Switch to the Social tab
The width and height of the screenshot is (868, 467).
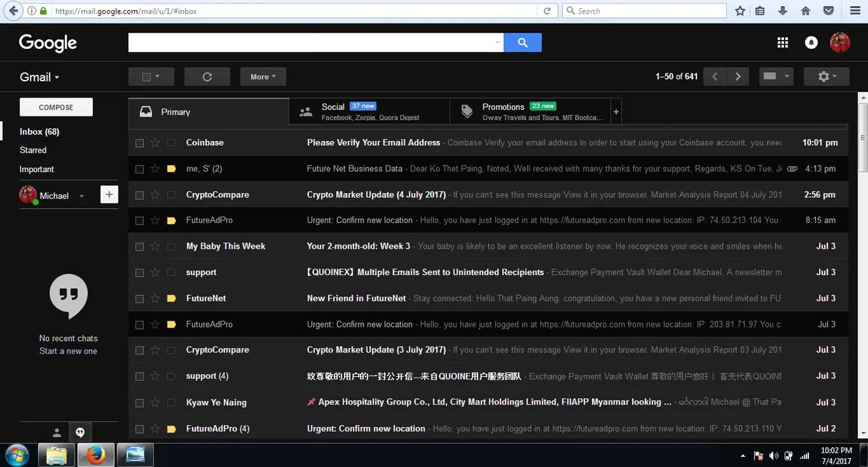(x=370, y=112)
